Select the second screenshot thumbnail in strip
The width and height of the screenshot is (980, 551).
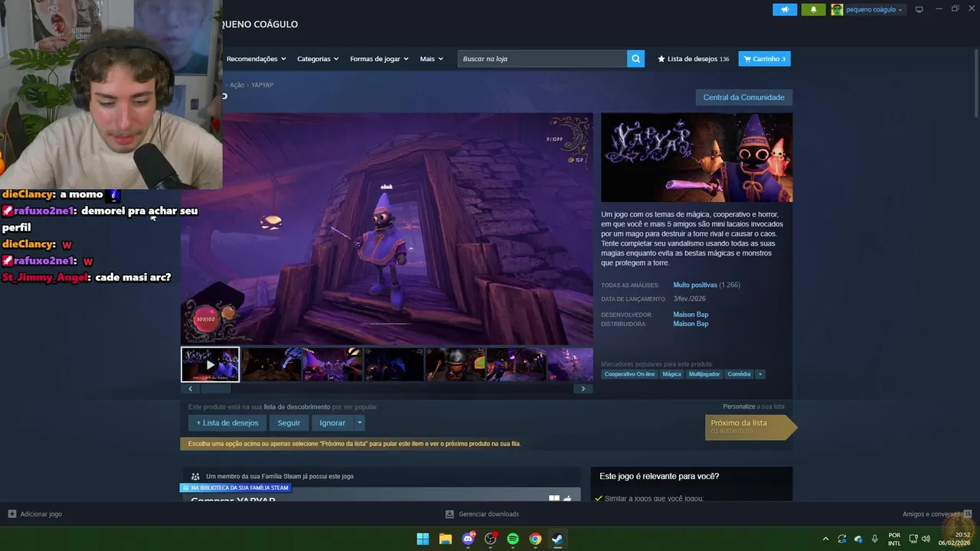(x=271, y=364)
